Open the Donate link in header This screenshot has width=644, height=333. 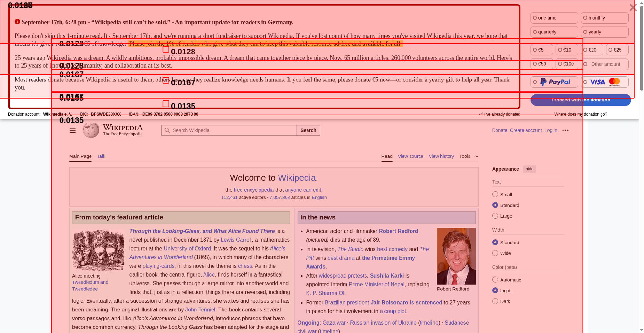pyautogui.click(x=499, y=130)
